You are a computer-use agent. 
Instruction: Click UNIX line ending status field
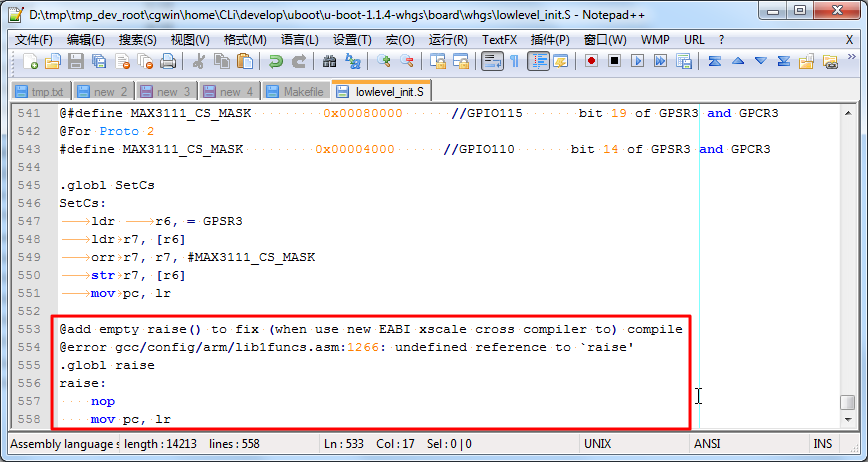tap(634, 444)
